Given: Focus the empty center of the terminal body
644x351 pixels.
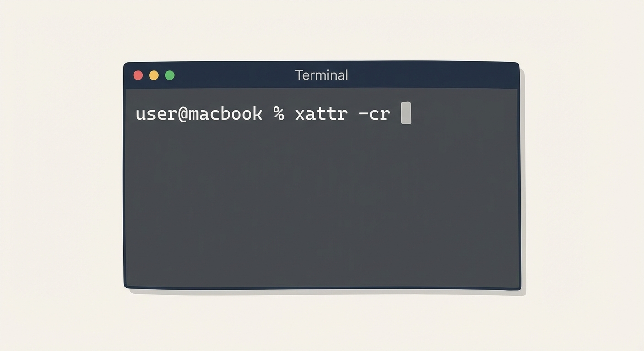Looking at the screenshot, I should 322,197.
